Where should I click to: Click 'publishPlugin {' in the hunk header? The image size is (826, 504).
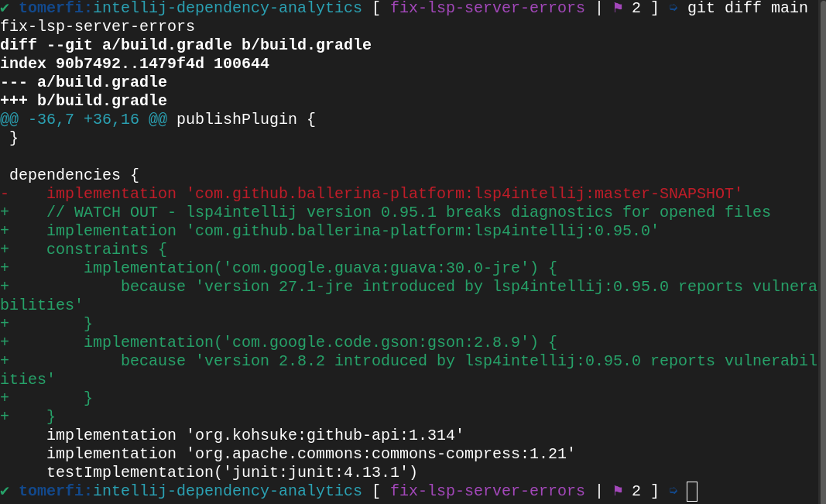click(x=246, y=119)
